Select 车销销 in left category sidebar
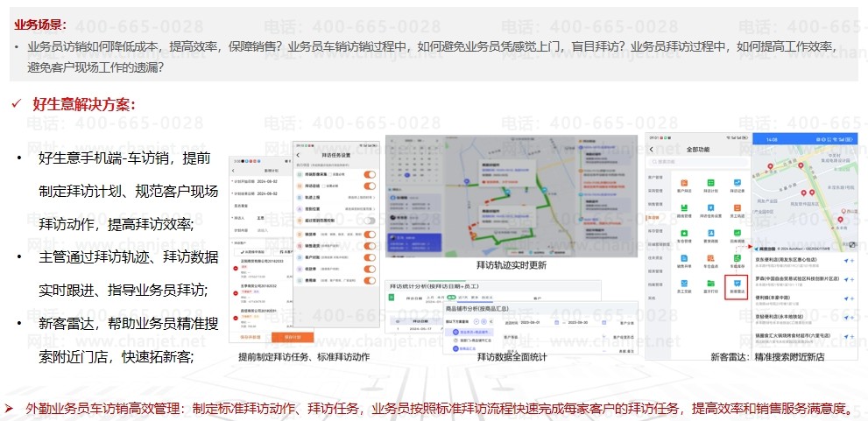Viewport: 868px width, 421px height. click(x=653, y=216)
